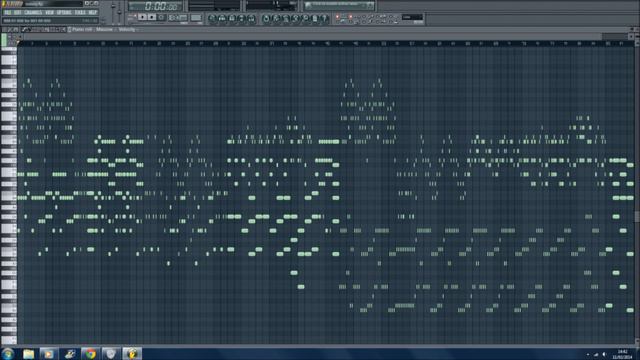Image resolution: width=640 pixels, height=360 pixels.
Task: Open the VIEW menu
Action: (x=49, y=13)
